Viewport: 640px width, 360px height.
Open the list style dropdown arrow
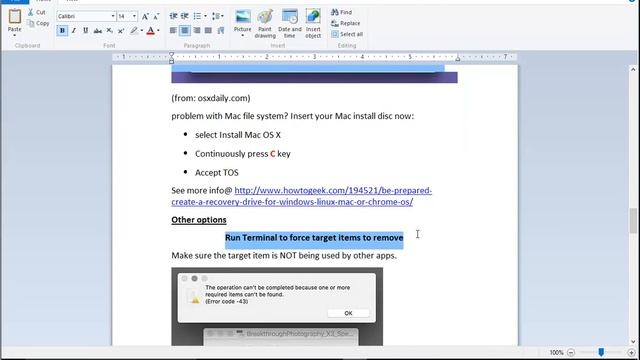point(205,16)
